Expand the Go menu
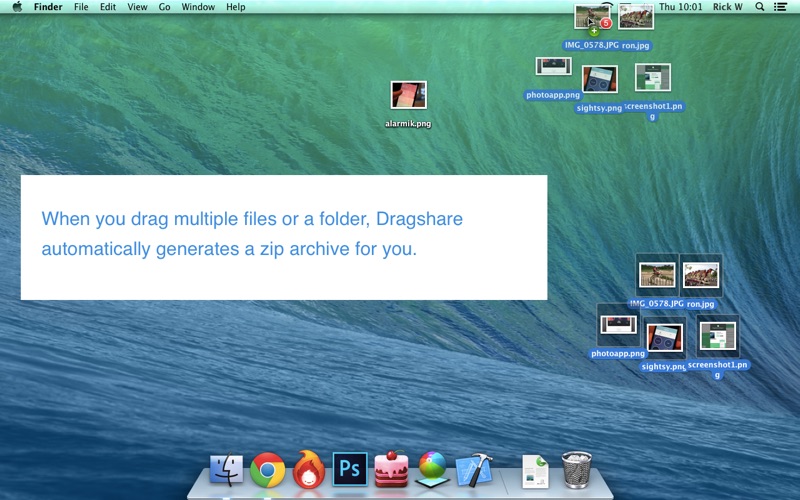The height and width of the screenshot is (500, 800). 164,7
